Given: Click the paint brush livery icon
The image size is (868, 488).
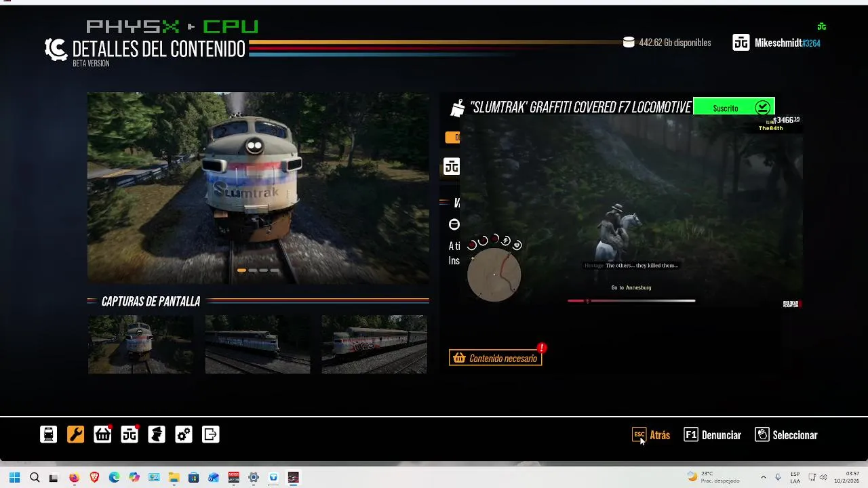Looking at the screenshot, I should [458, 108].
